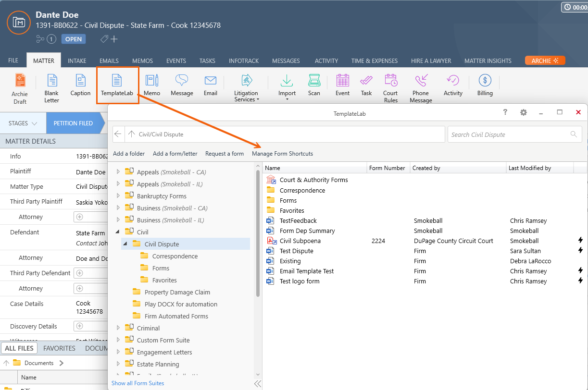Expand the Criminal folder

(118, 328)
